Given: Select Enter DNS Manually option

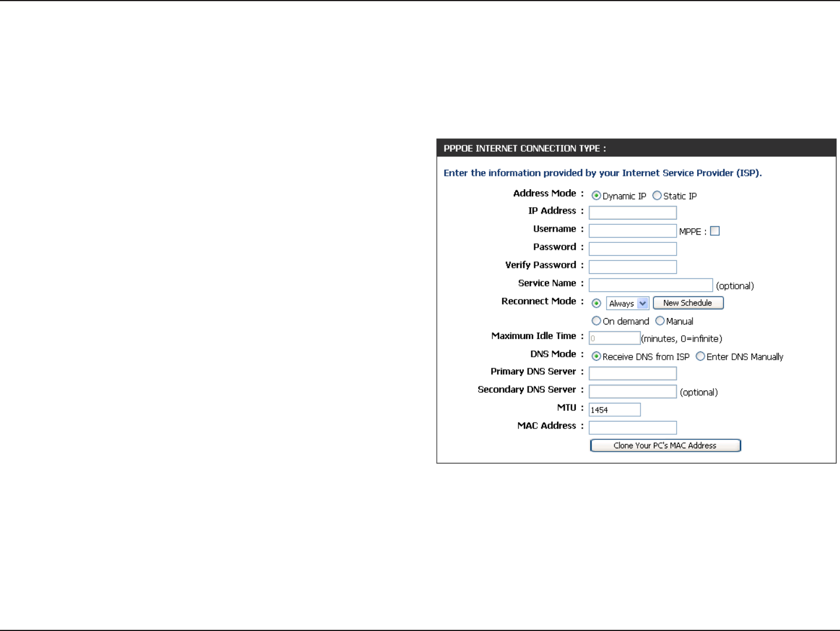Looking at the screenshot, I should coord(700,356).
